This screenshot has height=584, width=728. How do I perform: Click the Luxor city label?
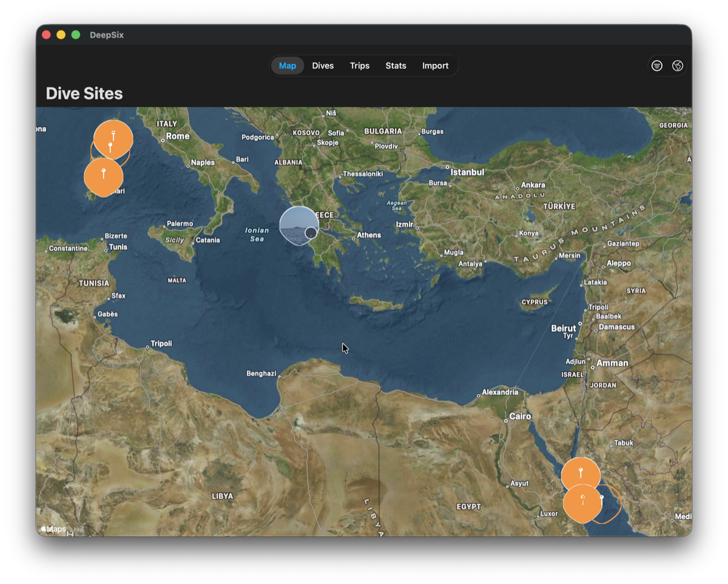tap(548, 514)
